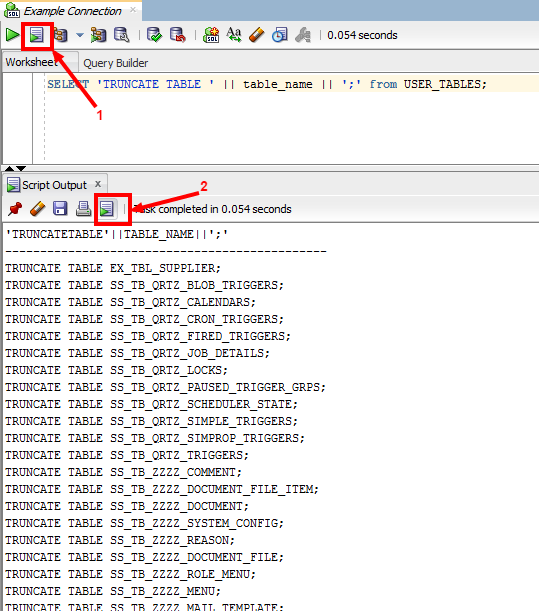Select the Script Output tab

(54, 185)
